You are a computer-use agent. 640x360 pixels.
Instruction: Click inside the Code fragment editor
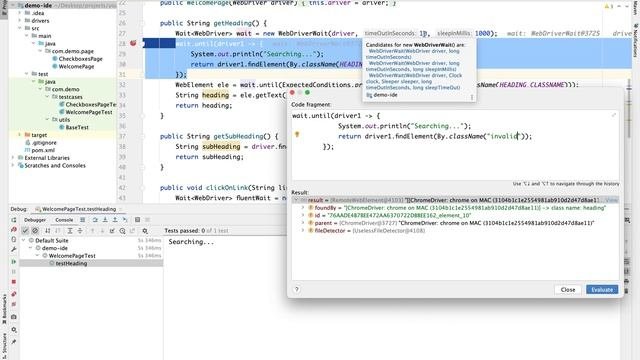tap(455, 145)
